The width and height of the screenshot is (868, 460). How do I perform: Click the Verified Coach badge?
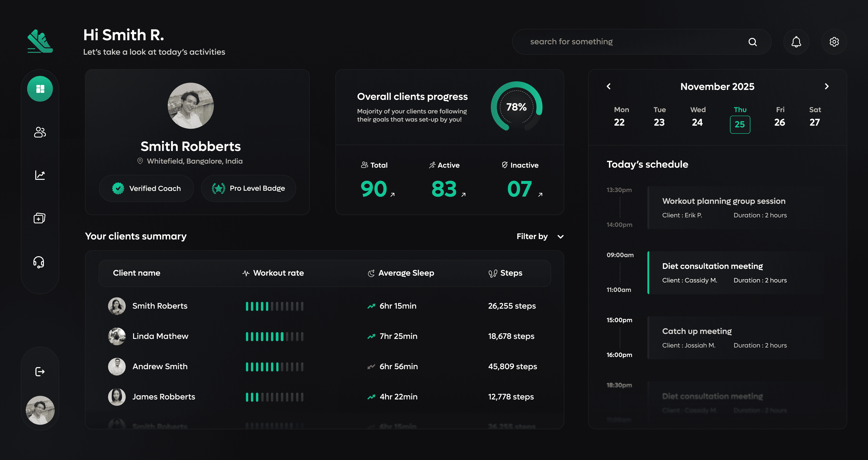pyautogui.click(x=146, y=189)
